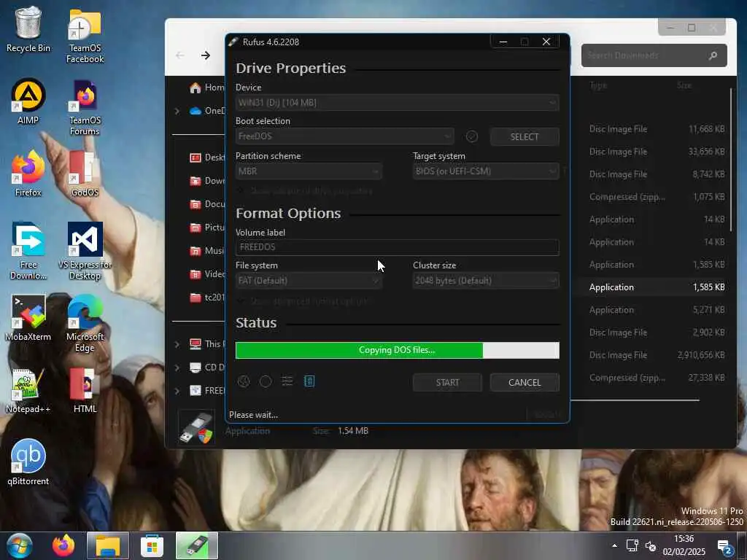Image resolution: width=747 pixels, height=560 pixels.
Task: Toggle Show advanced drive properties
Action: pyautogui.click(x=306, y=191)
